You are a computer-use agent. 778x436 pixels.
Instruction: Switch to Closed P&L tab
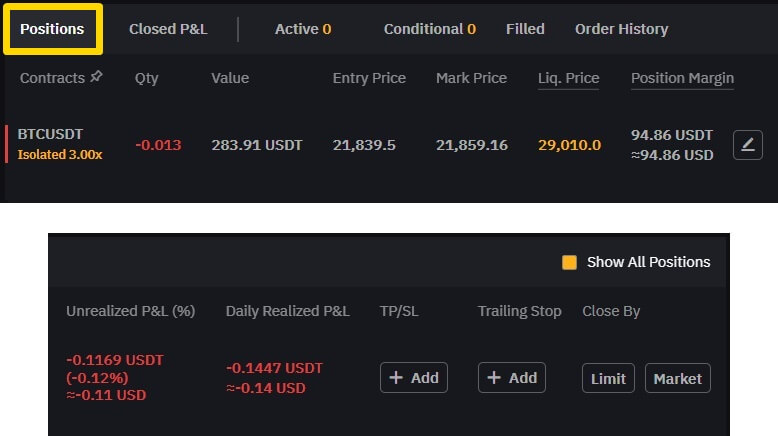coord(168,29)
